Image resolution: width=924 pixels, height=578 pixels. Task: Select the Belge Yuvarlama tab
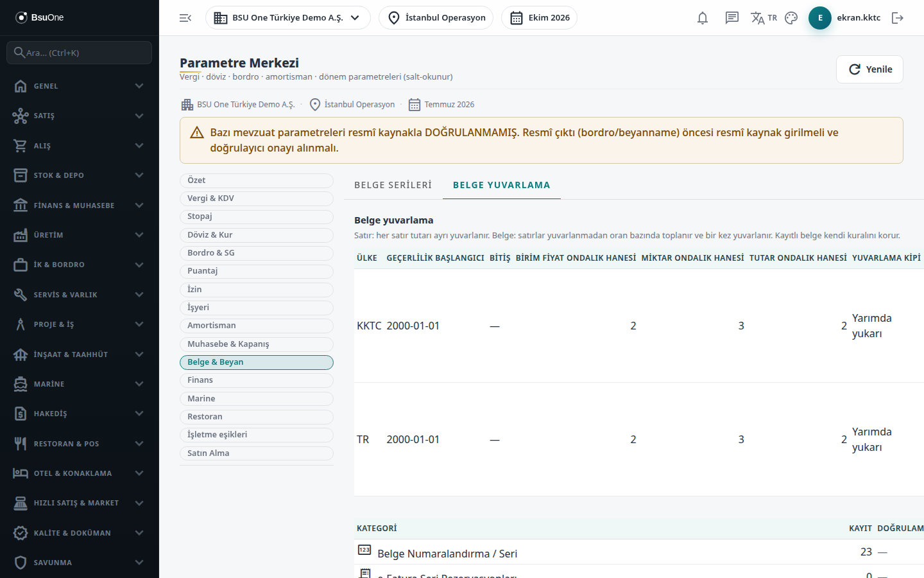tap(502, 185)
